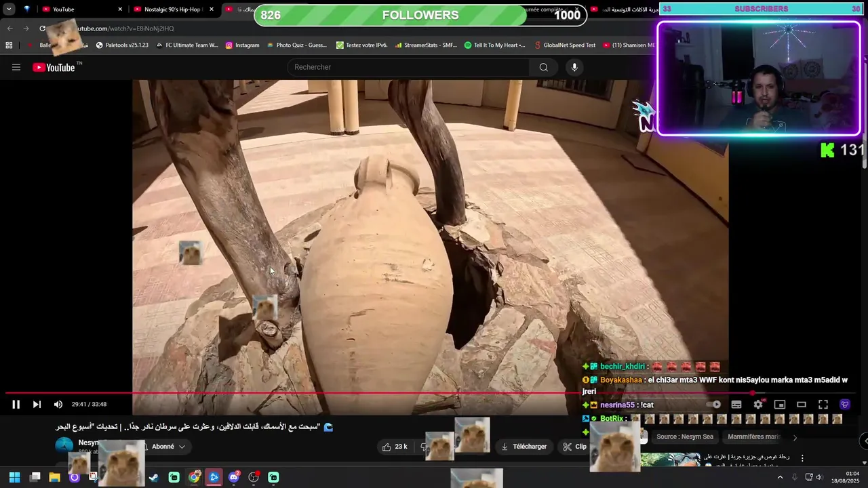Skip to next video
Viewport: 868px width, 488px height.
[x=37, y=405]
